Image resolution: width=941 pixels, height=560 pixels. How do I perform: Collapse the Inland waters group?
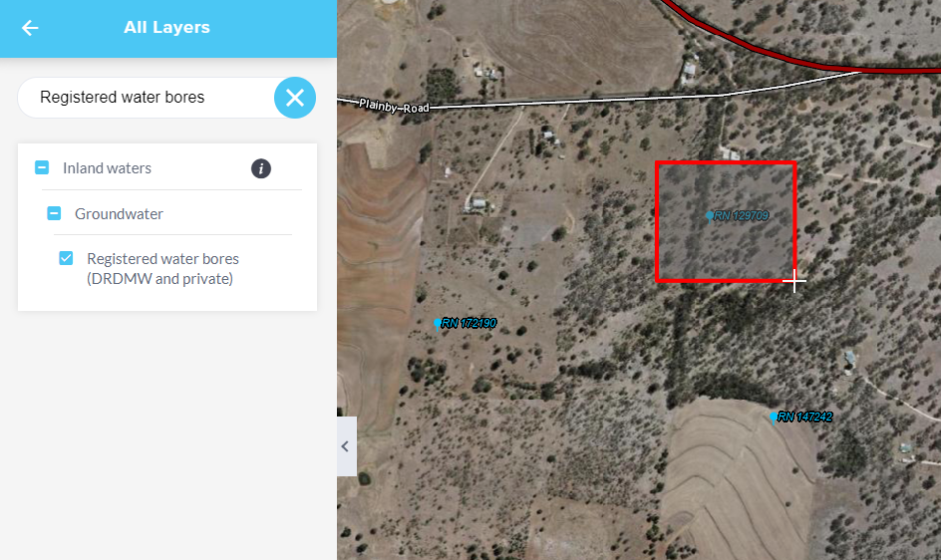pyautogui.click(x=42, y=167)
